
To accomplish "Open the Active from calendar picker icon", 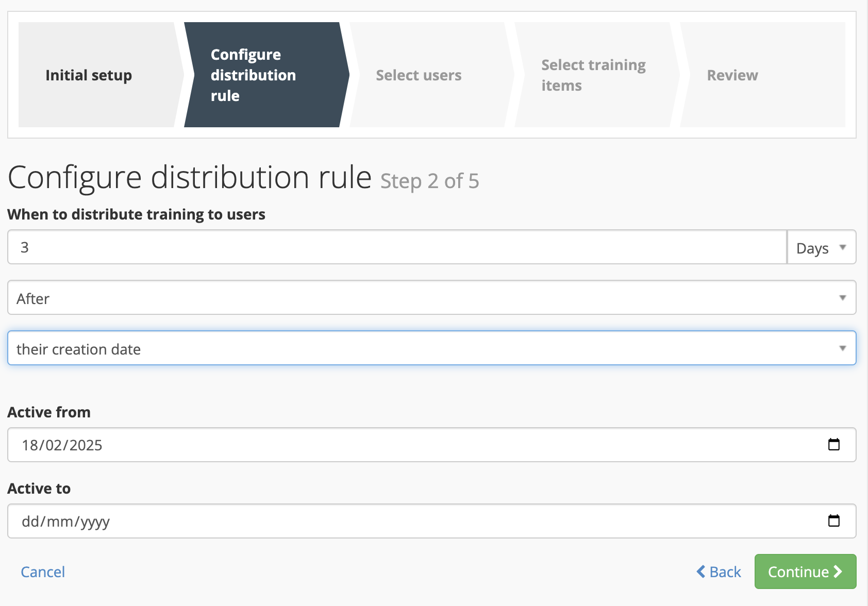I will pos(833,444).
